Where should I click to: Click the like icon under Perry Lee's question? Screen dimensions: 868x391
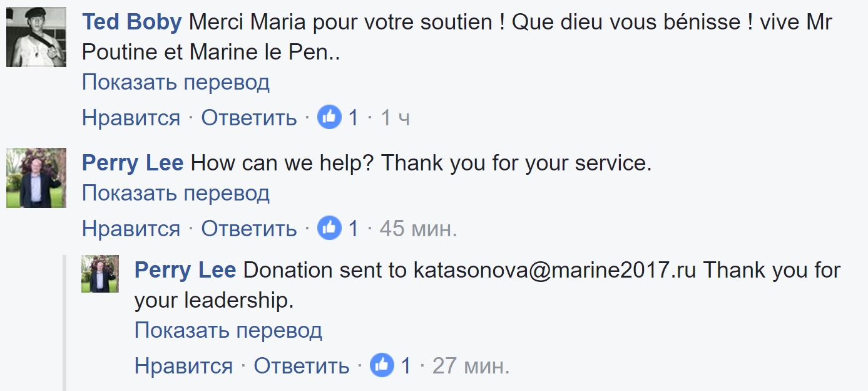329,228
